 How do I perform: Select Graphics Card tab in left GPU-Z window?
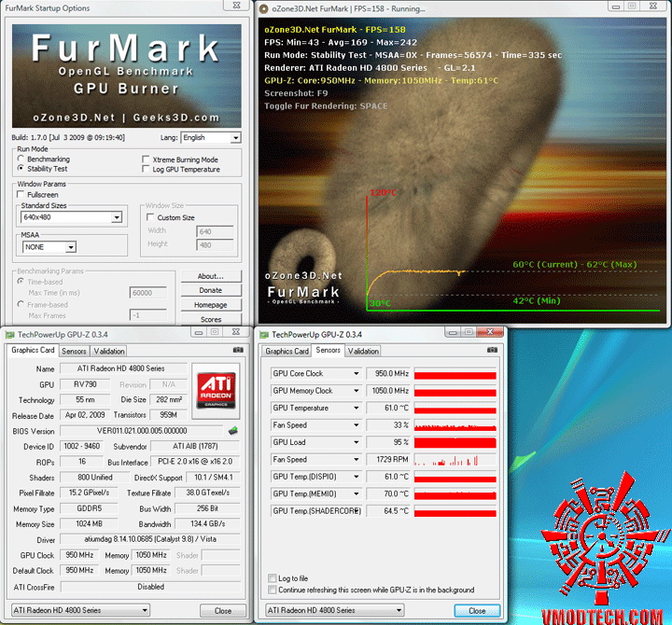coord(33,350)
